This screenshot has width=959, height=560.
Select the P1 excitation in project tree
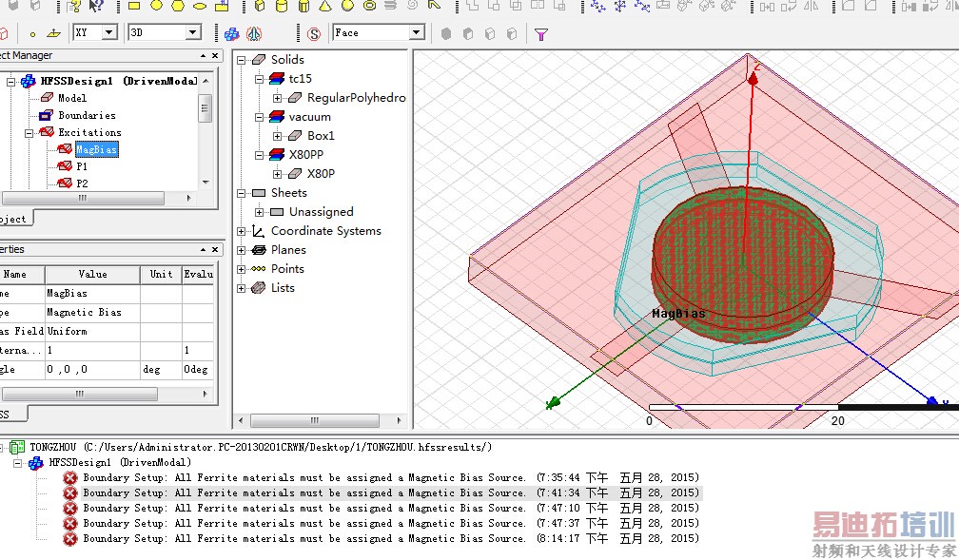click(82, 166)
